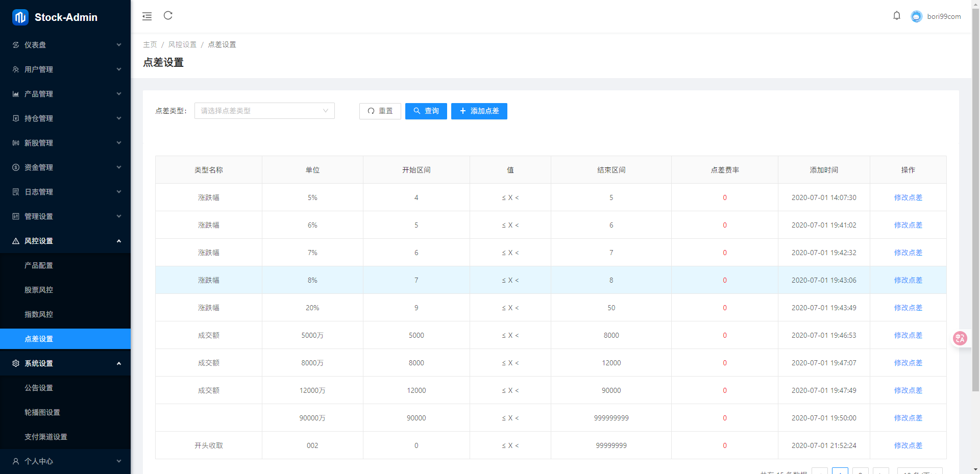Image resolution: width=980 pixels, height=474 pixels.
Task: Click the bori99com username text
Action: pos(944,16)
